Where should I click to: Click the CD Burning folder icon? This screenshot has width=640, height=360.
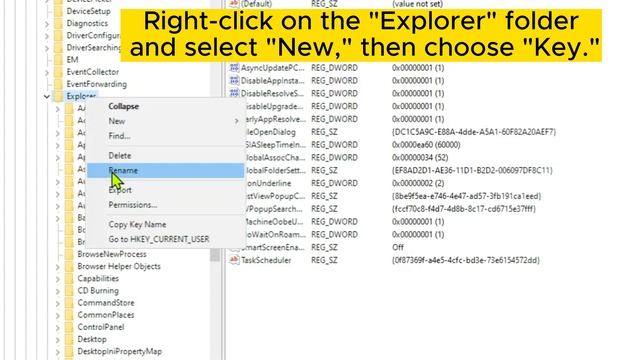(x=69, y=291)
